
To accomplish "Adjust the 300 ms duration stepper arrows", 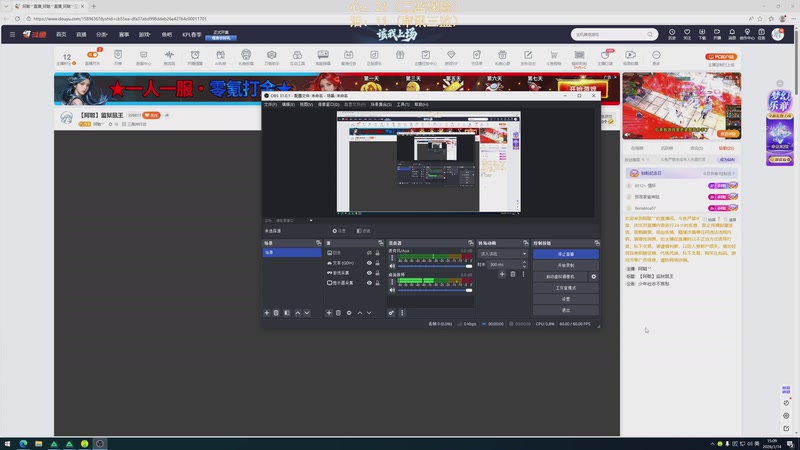I will coord(524,264).
